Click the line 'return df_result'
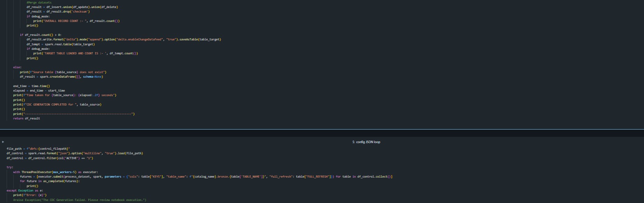 [27, 118]
